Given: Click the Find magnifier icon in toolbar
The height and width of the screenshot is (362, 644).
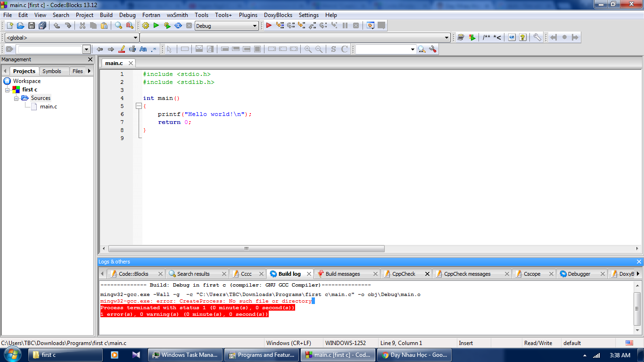Looking at the screenshot, I should coord(119,25).
